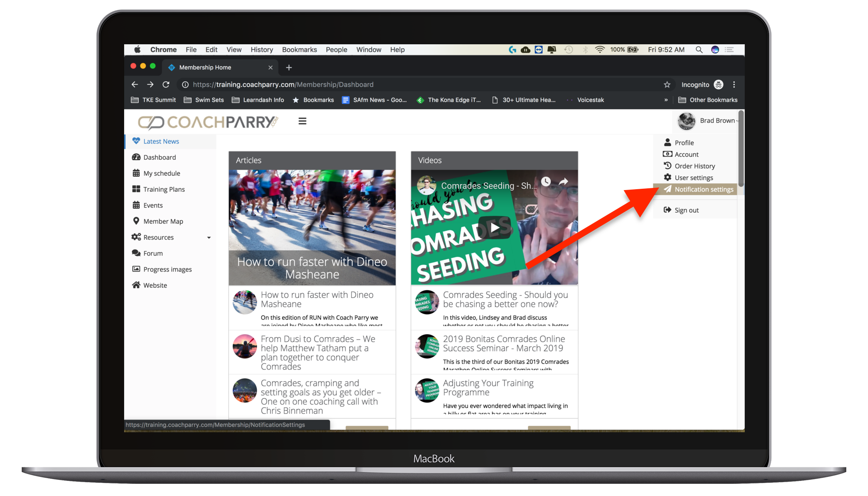Expand the Resources sidebar submenu

209,237
